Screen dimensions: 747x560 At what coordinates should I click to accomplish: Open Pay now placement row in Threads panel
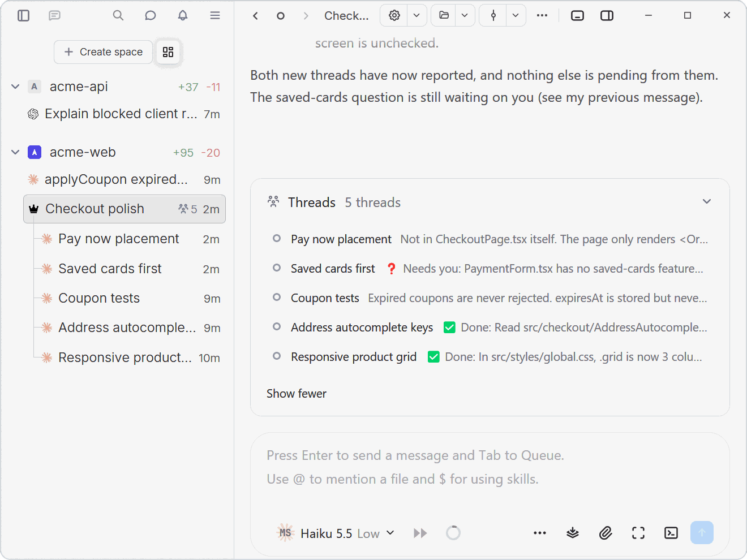tap(490, 239)
